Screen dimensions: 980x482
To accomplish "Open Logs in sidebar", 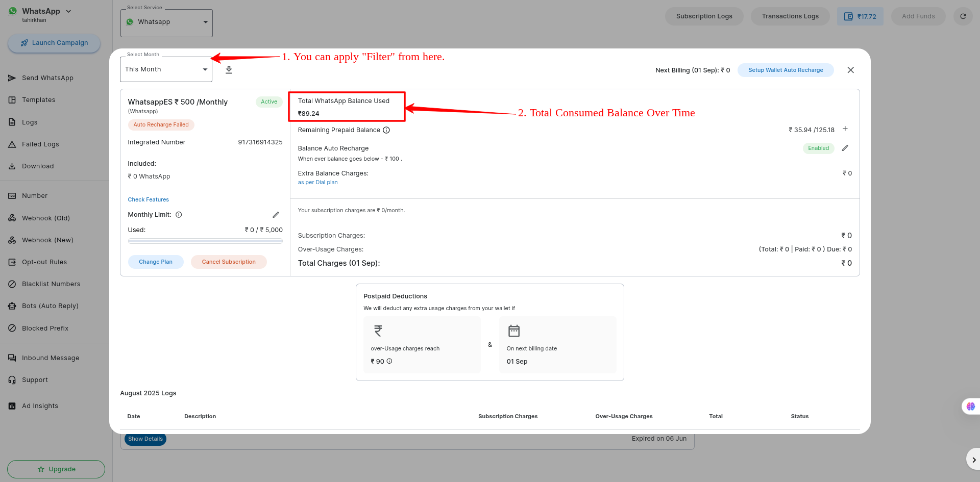I will click(x=30, y=122).
